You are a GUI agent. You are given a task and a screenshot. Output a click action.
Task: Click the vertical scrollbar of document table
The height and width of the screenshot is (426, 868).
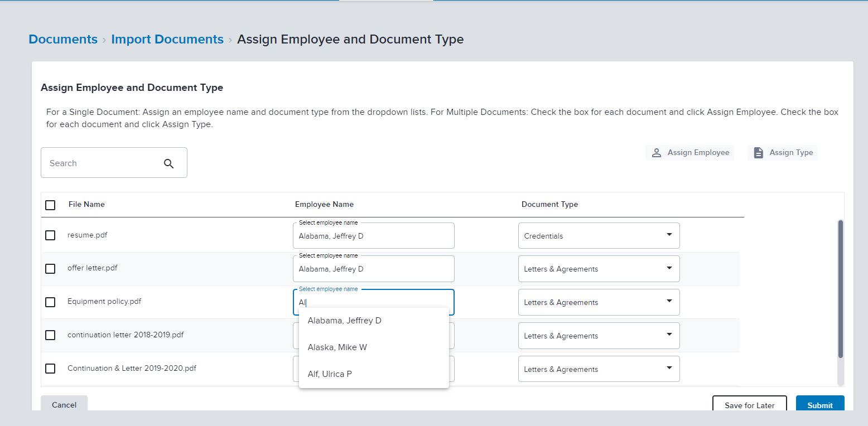click(840, 289)
